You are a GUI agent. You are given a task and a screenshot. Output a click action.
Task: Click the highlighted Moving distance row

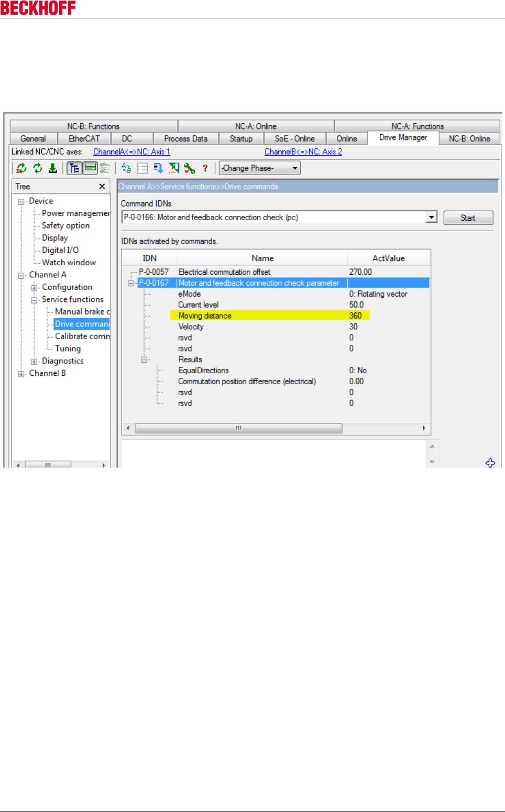click(270, 316)
